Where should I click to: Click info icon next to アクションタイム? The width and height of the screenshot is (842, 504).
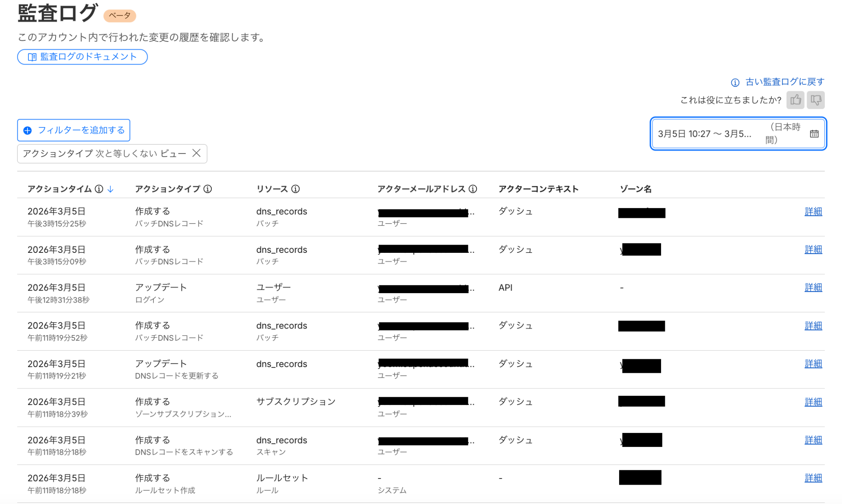pyautogui.click(x=99, y=189)
